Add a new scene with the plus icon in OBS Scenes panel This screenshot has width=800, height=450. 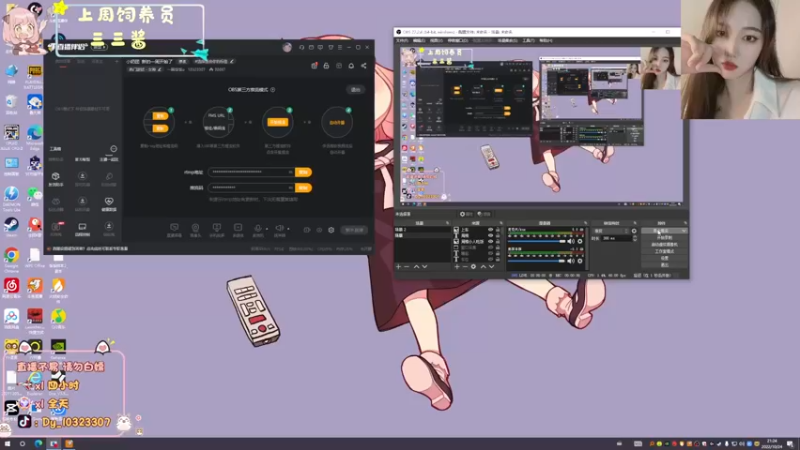[x=398, y=267]
